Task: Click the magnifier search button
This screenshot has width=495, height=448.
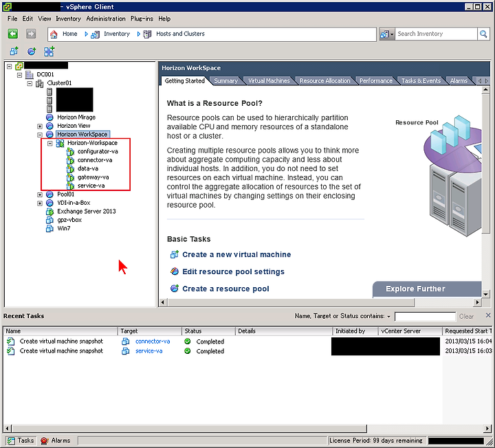Action: tap(483, 34)
